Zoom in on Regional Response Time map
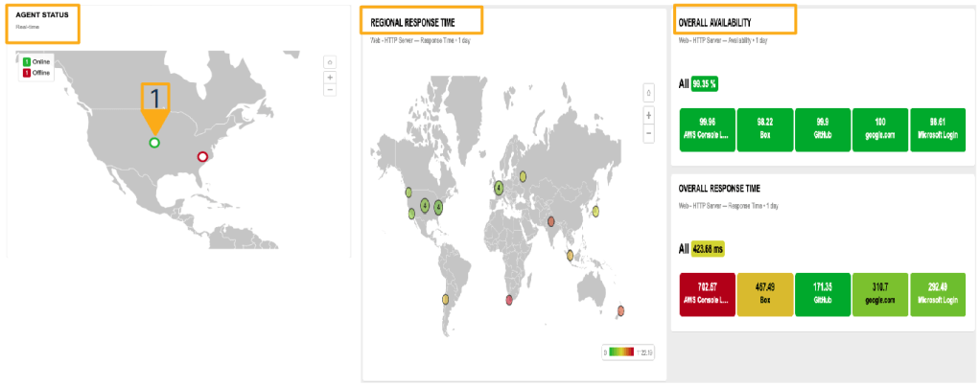Image resolution: width=980 pixels, height=386 pixels. [x=648, y=115]
